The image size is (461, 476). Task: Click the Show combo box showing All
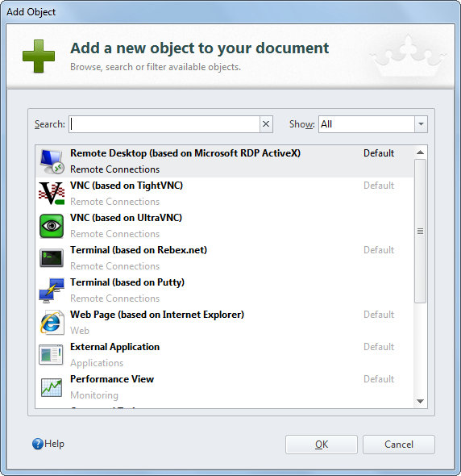tap(372, 124)
